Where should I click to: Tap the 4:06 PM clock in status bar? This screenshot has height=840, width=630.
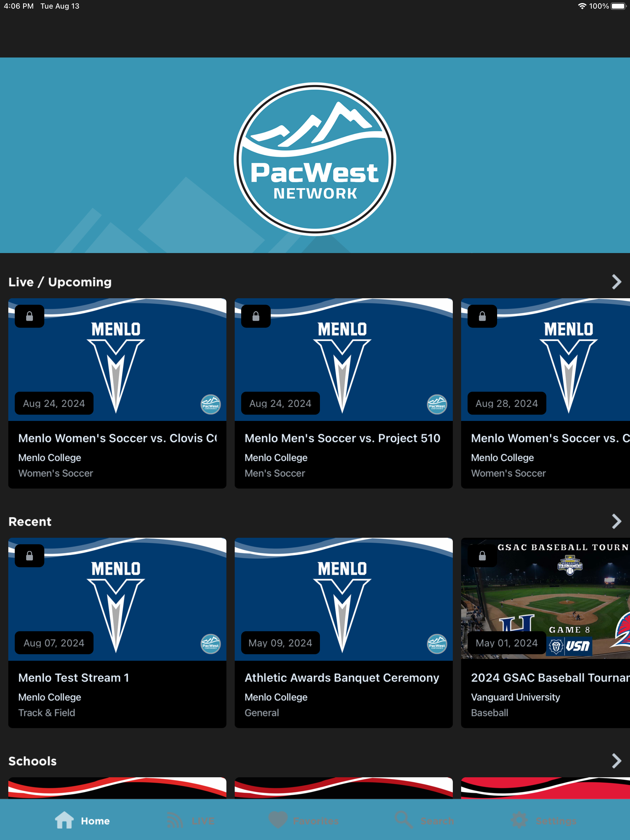pos(19,6)
